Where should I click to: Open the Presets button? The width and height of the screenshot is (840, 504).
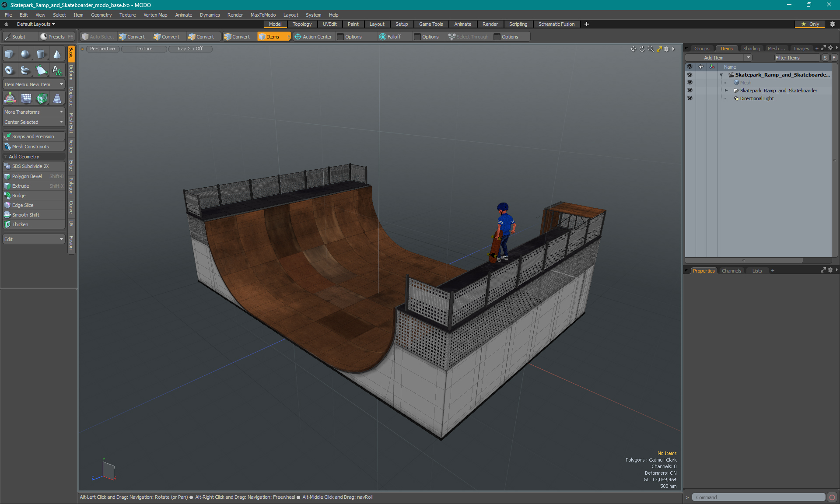56,37
